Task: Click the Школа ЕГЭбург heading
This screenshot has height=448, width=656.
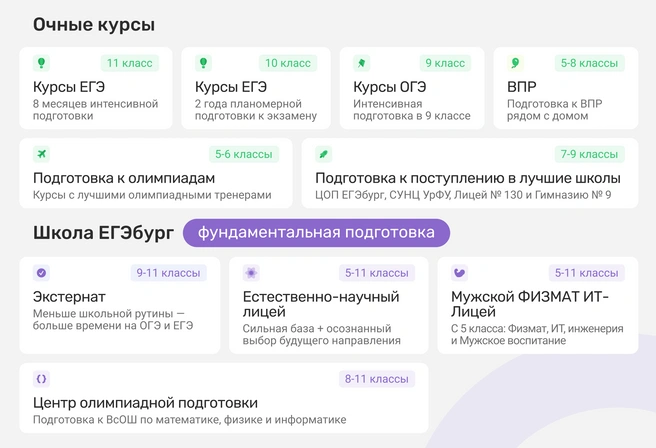Action: [x=103, y=233]
